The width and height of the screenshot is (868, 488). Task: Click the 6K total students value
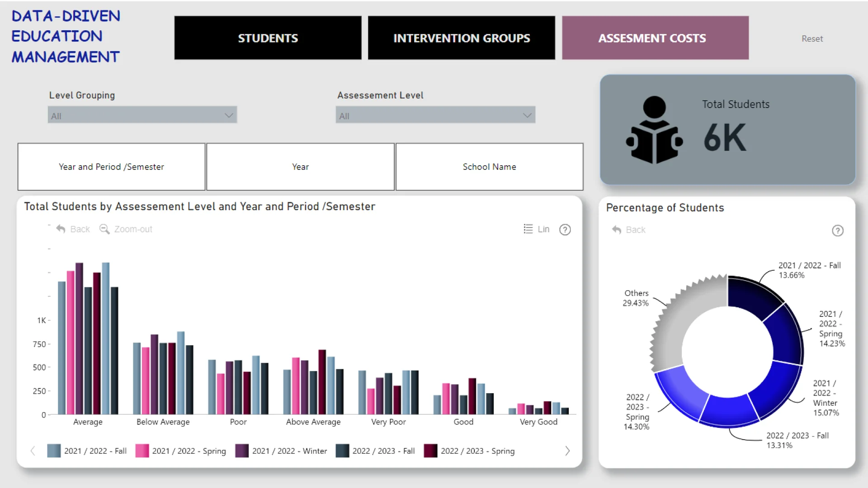pos(725,138)
